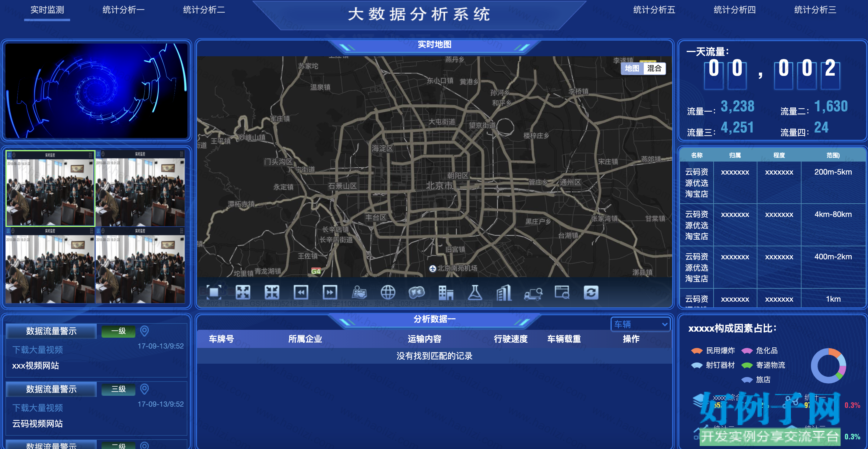Click the chemistry flask toolbar icon

(475, 292)
